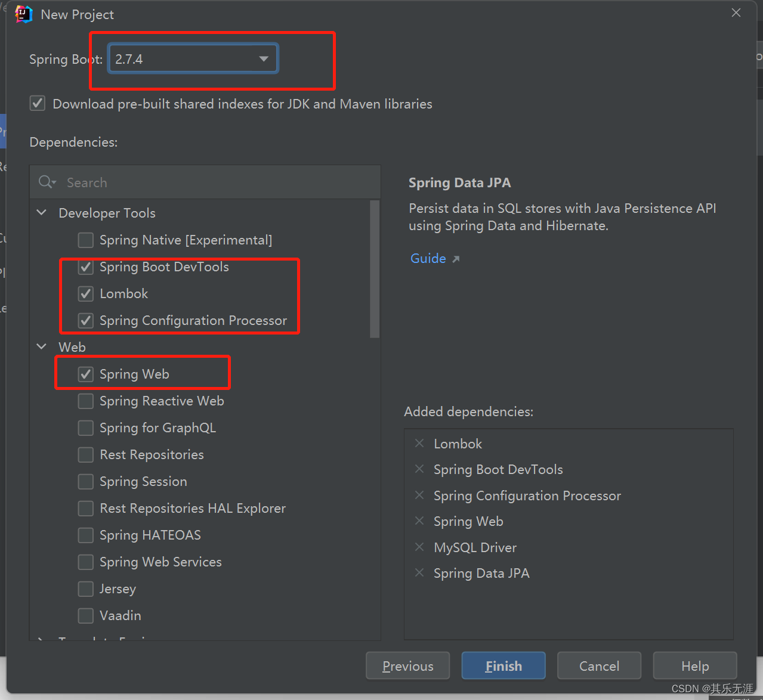763x700 pixels.
Task: Select the Web category label
Action: (x=72, y=347)
